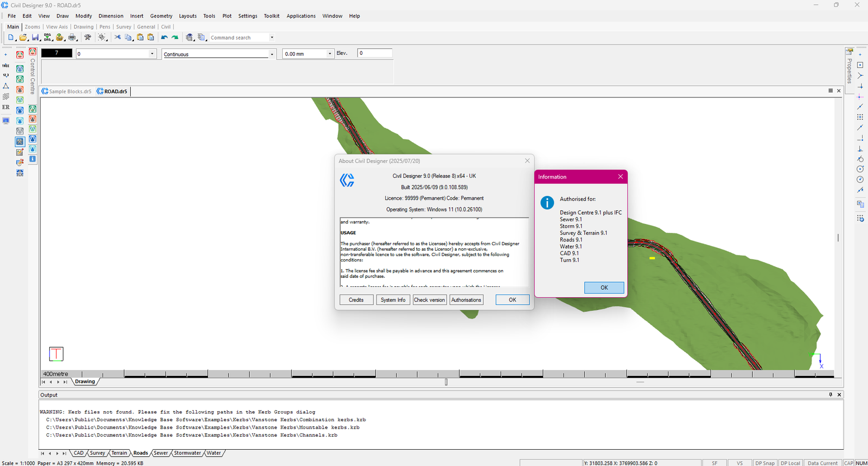Select the Stormwater output tab
Screen dimensions: 868x466
pyautogui.click(x=187, y=453)
